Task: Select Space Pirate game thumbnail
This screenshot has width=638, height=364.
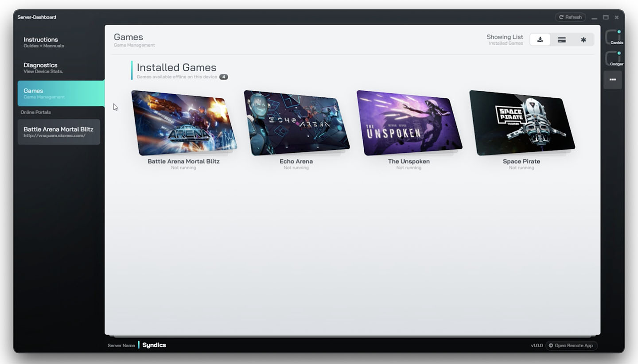Action: [x=521, y=123]
